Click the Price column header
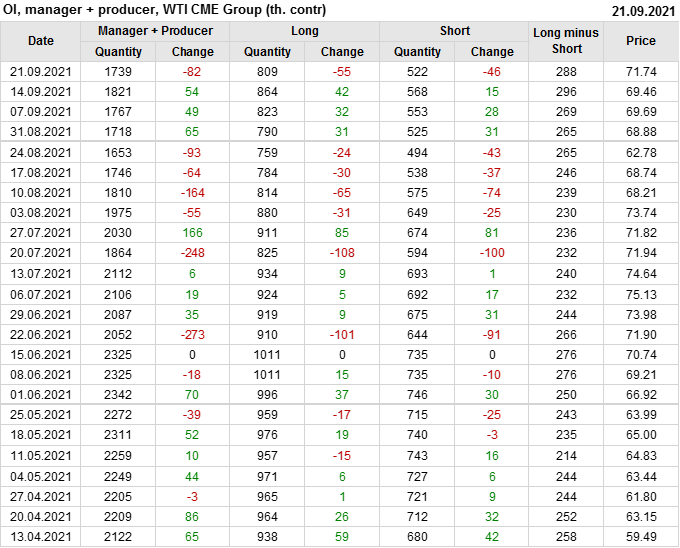Screen dimensions: 680x548 pos(641,41)
